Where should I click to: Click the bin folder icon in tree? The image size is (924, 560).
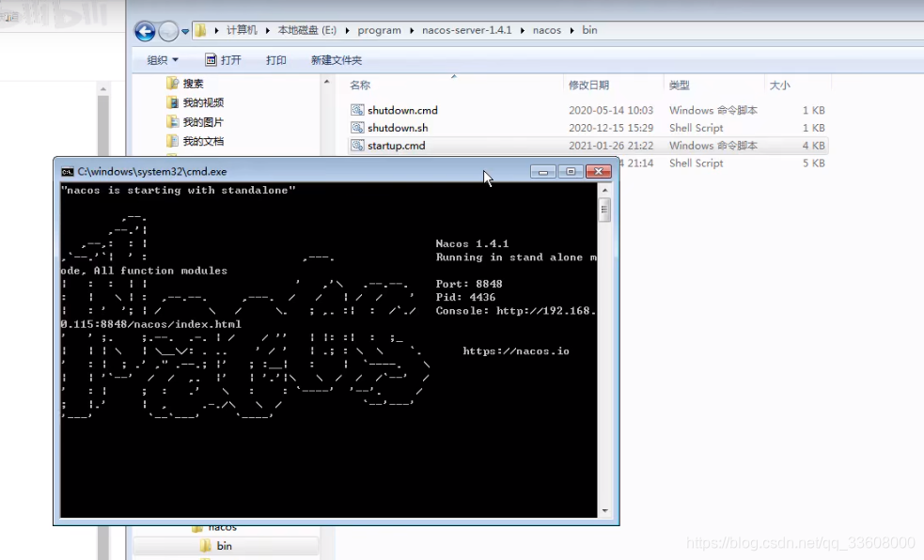click(206, 546)
